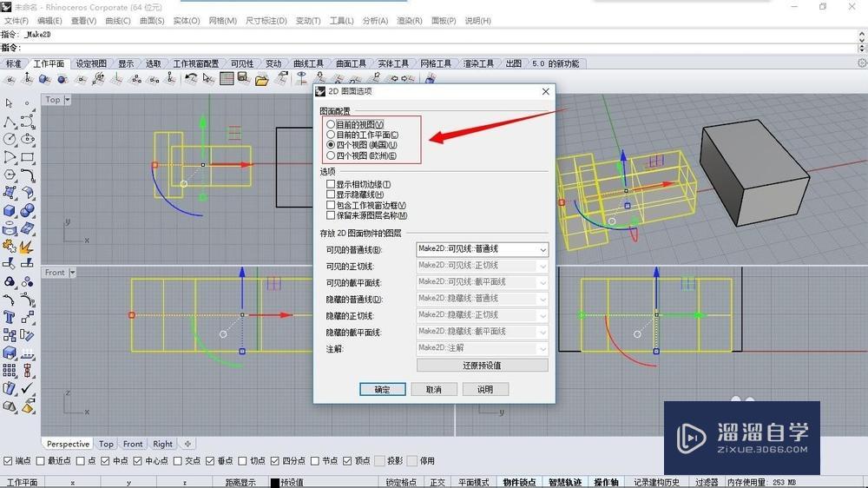Screen dimensions: 868x488
Task: Enable 包含工作视窗边框 checkbox
Action: pyautogui.click(x=331, y=205)
